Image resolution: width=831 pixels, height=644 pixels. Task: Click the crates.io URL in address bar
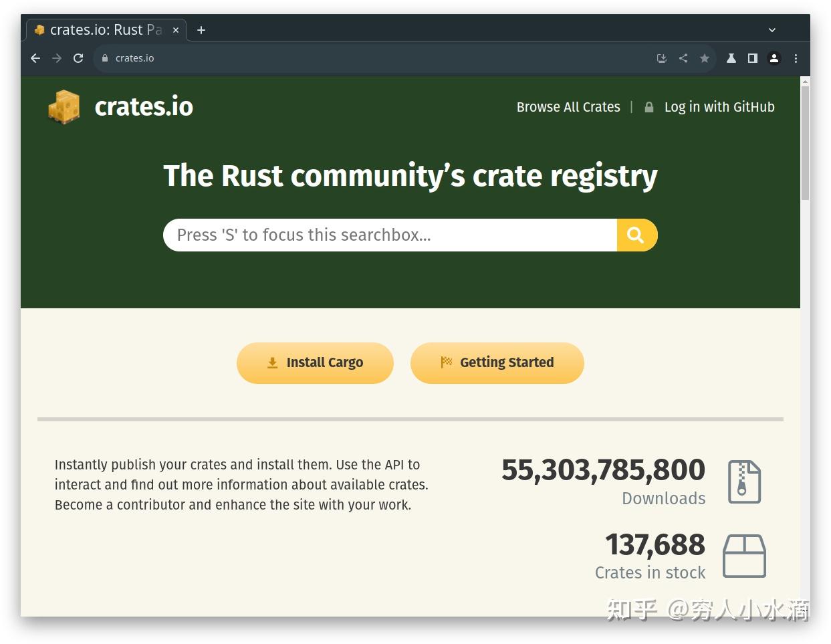point(134,58)
